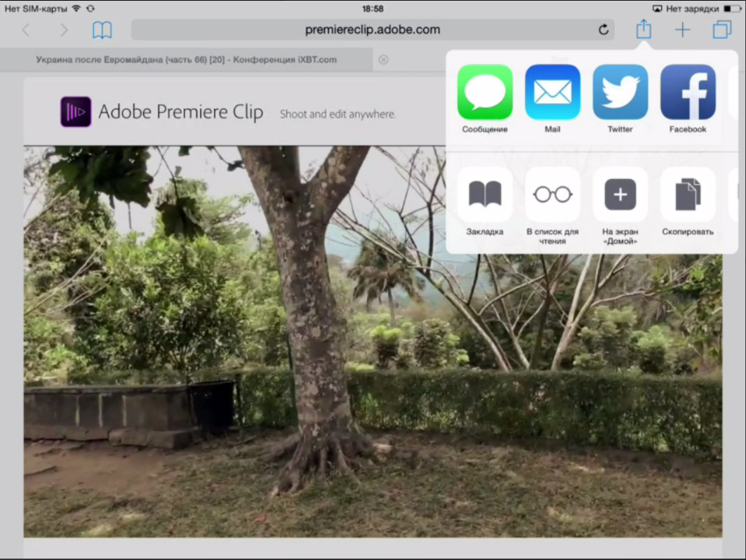The image size is (746, 560).
Task: Click the Shoot and edit anywhere tagline
Action: pyautogui.click(x=338, y=114)
